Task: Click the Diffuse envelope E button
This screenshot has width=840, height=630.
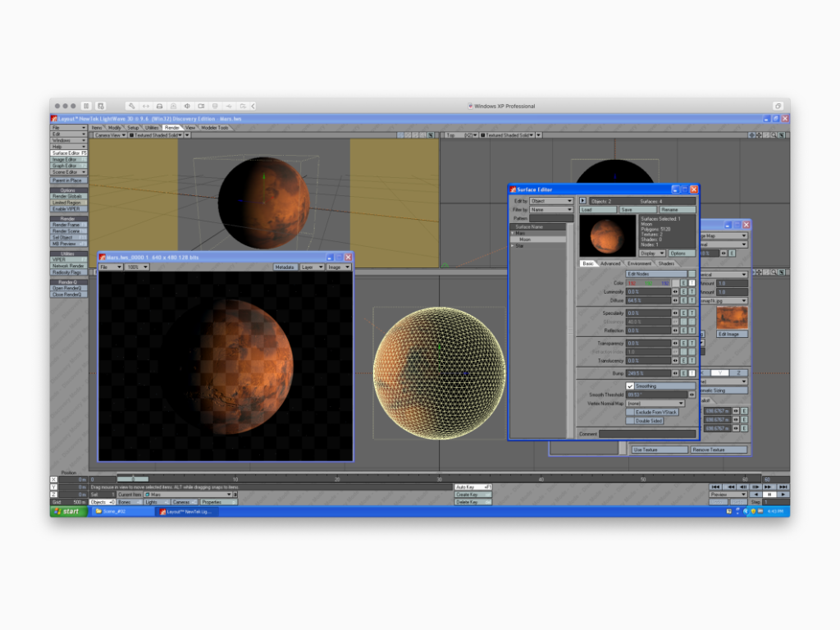Action: [683, 300]
